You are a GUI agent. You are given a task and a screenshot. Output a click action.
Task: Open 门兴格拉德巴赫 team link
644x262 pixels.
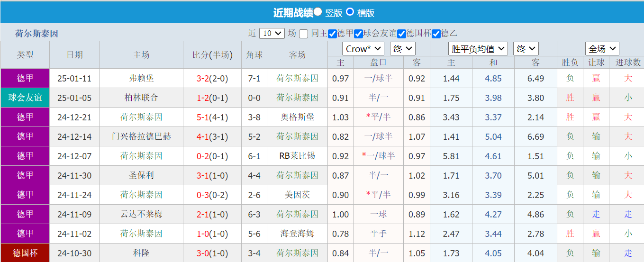point(141,136)
